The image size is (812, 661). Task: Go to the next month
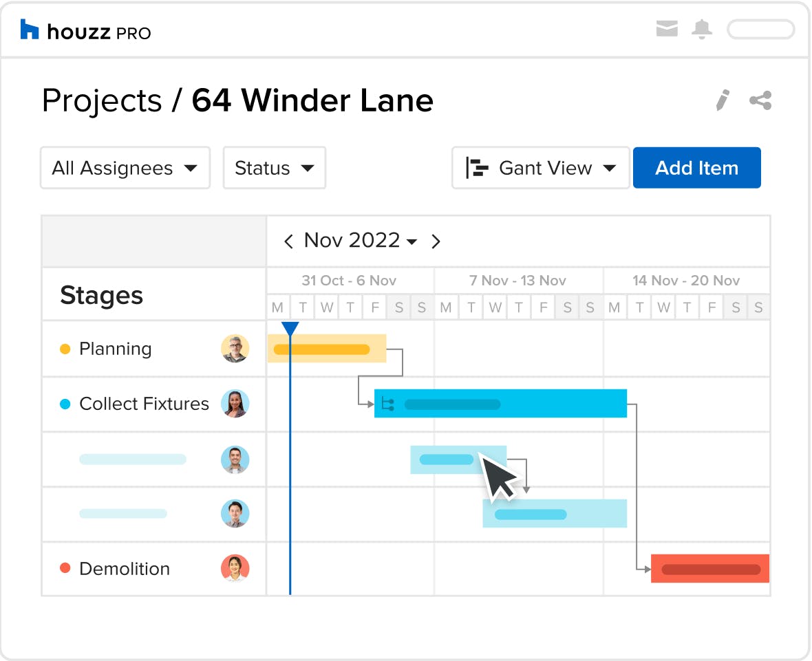[436, 241]
